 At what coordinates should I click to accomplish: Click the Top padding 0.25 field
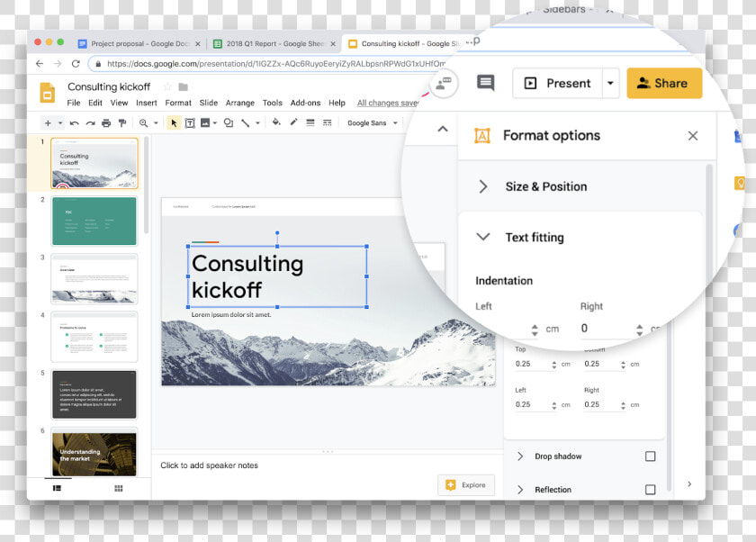[532, 364]
